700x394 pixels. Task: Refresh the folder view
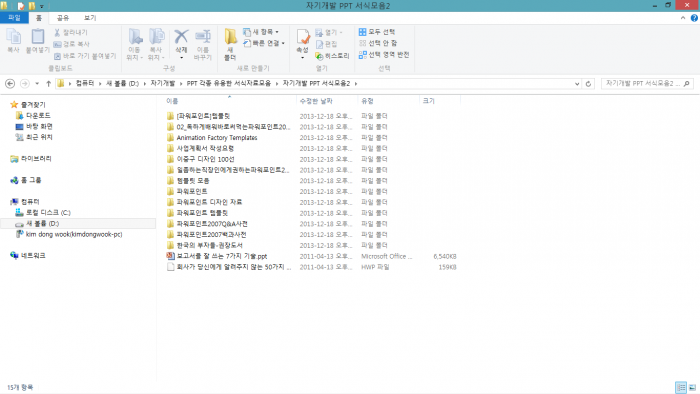(x=588, y=83)
